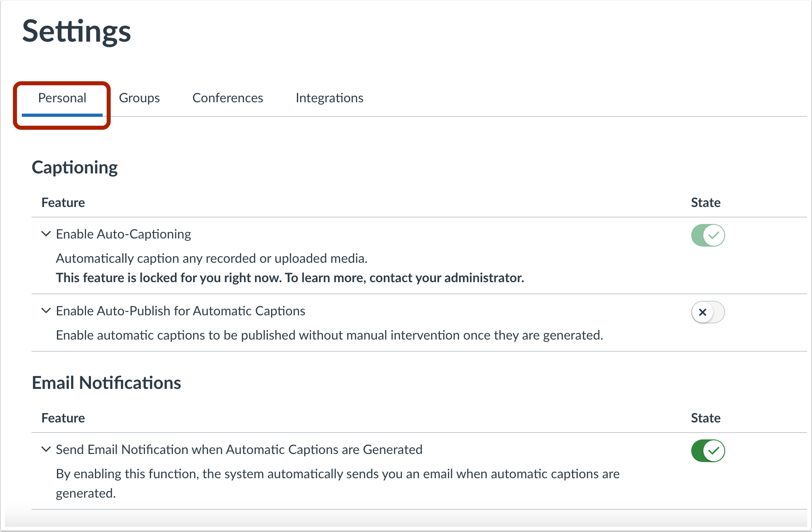Select the Integrations tab

coord(329,98)
